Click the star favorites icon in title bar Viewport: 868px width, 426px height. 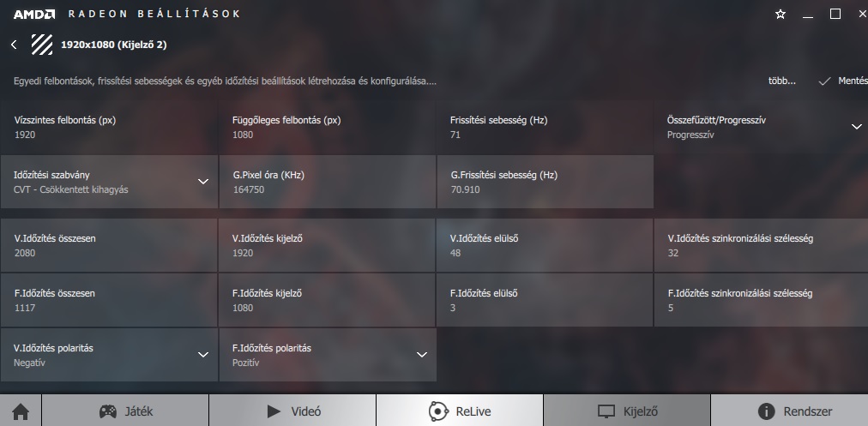(781, 15)
